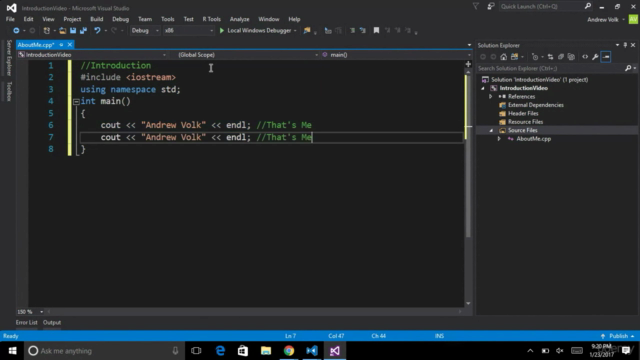Open the Debug menu
The width and height of the screenshot is (640, 360).
click(120, 19)
